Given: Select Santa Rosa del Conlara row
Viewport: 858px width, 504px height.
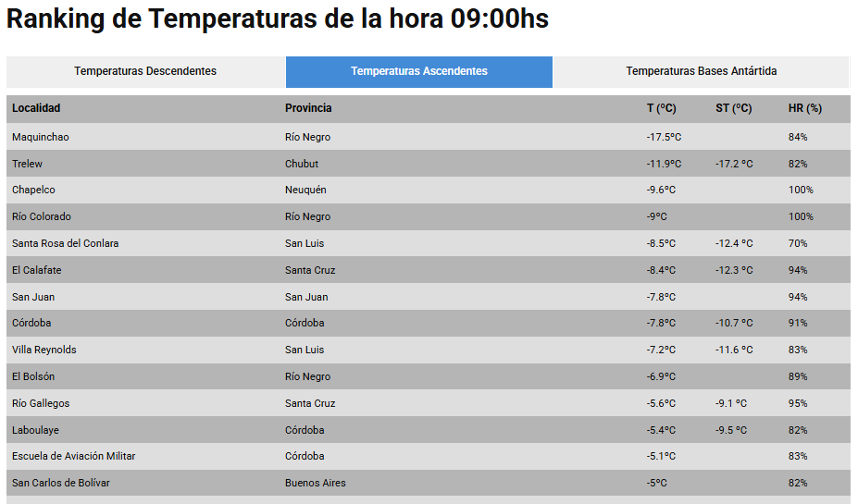Looking at the screenshot, I should pos(429,243).
